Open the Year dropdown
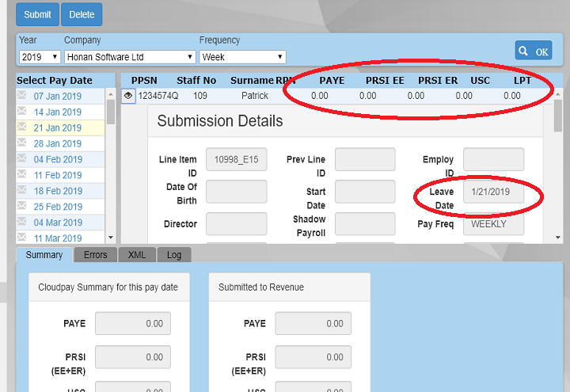The width and height of the screenshot is (570, 392). [x=40, y=57]
